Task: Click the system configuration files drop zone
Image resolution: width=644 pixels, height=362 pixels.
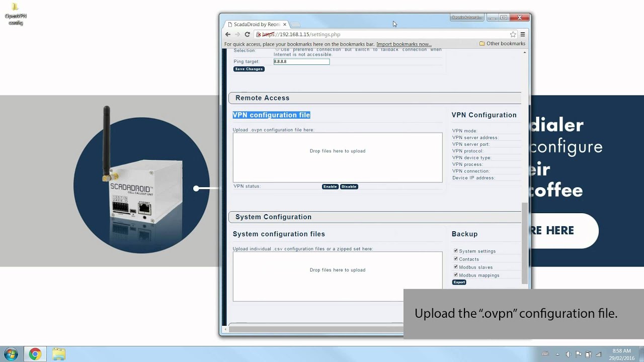Action: pos(338,277)
